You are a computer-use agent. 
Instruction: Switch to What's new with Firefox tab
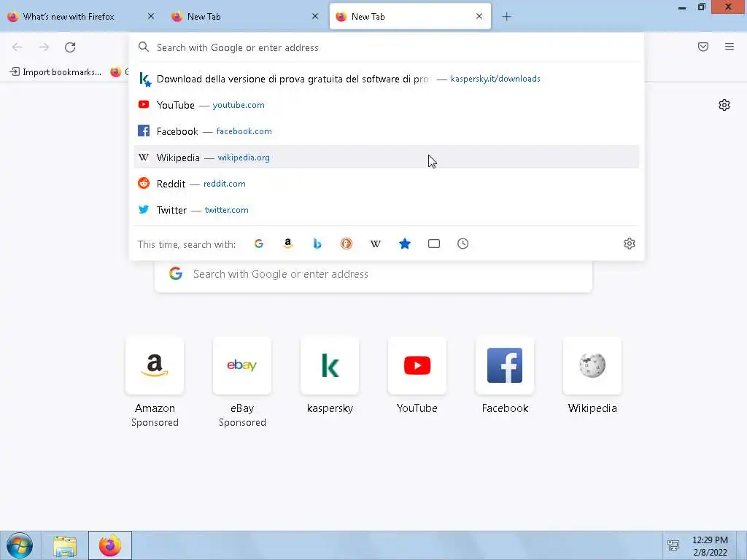82,17
